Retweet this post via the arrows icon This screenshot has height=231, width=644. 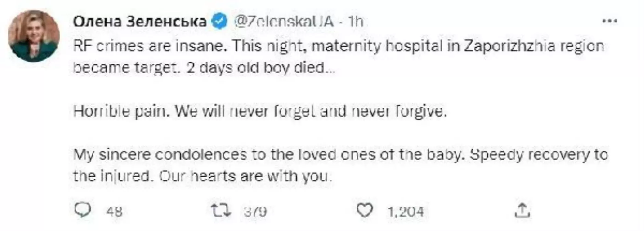pyautogui.click(x=221, y=210)
